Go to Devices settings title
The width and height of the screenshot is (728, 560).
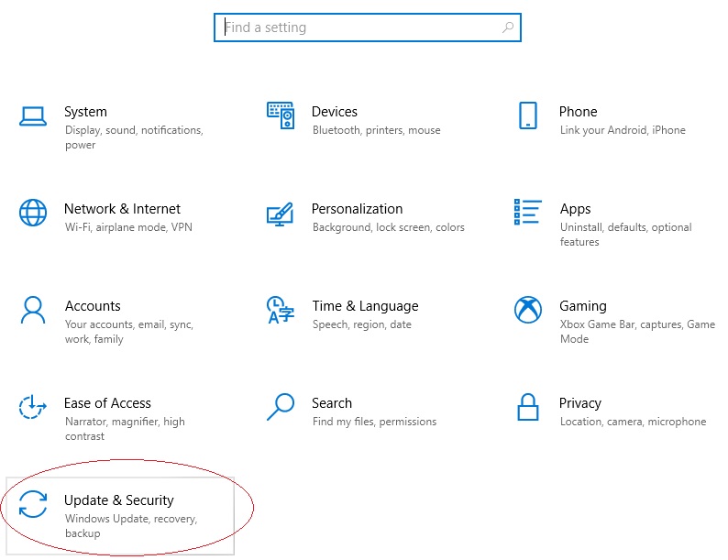(x=335, y=112)
